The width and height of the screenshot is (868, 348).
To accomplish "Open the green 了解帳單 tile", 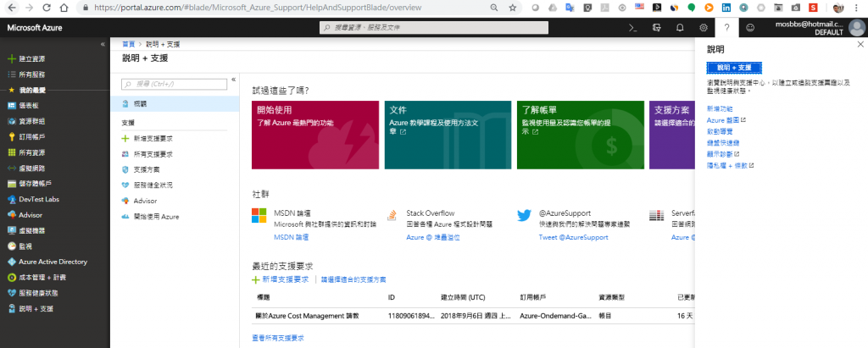I will click(580, 135).
